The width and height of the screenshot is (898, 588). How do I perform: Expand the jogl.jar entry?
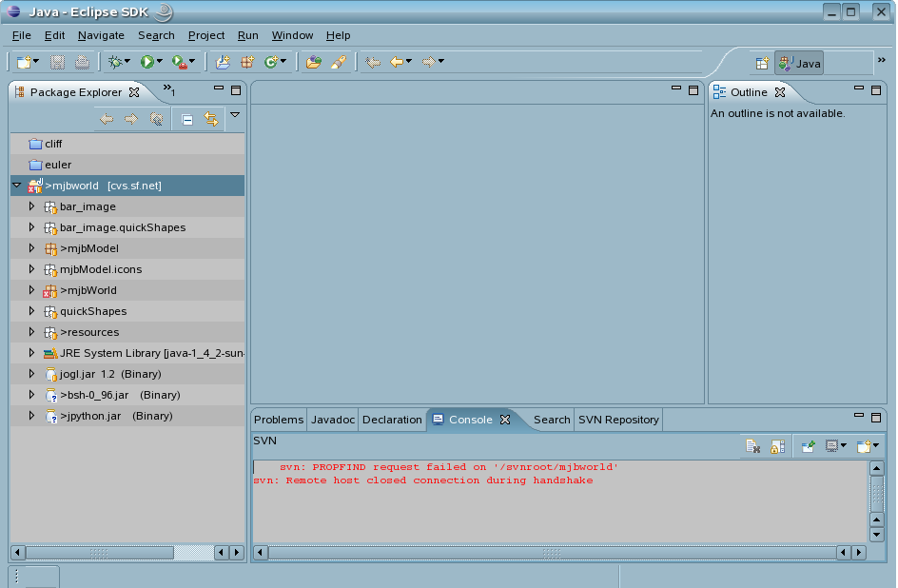click(31, 374)
